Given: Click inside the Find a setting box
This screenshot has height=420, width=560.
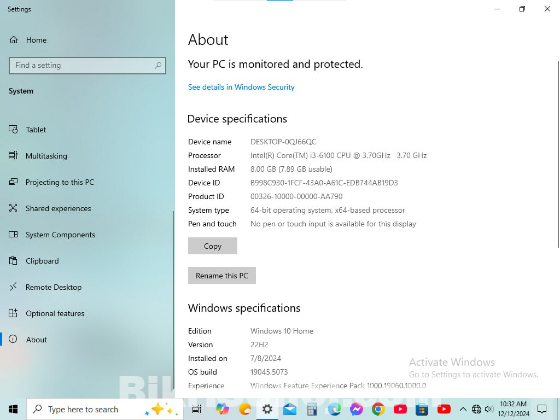Looking at the screenshot, I should (88, 65).
